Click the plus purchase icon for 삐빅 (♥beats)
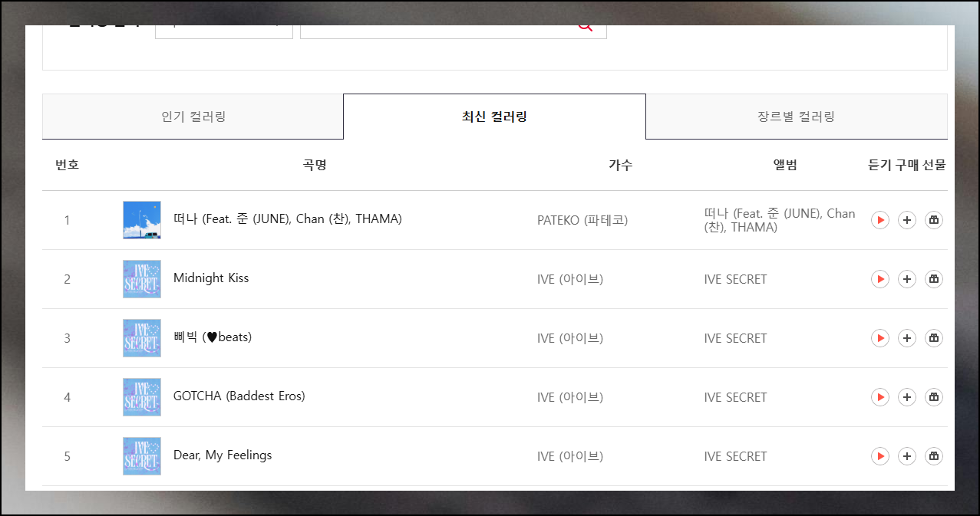This screenshot has height=516, width=980. coord(907,338)
